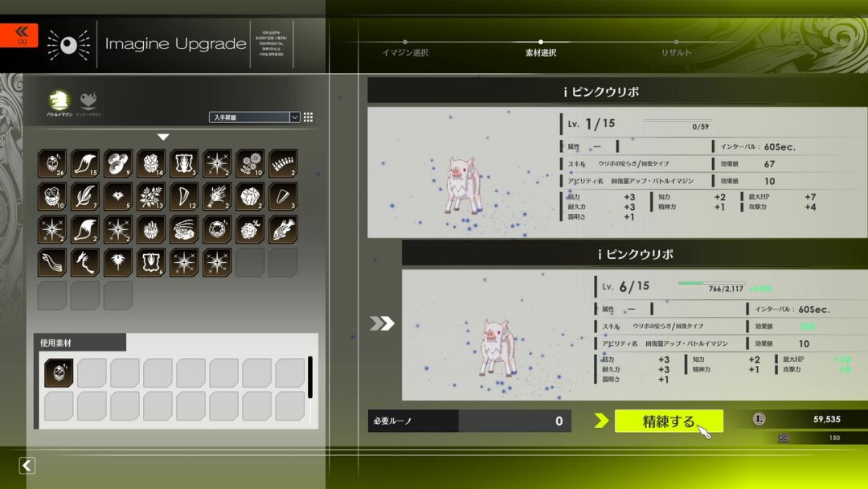Remove the crystal from the 使用素材 slot
This screenshot has height=489, width=868.
tap(59, 373)
